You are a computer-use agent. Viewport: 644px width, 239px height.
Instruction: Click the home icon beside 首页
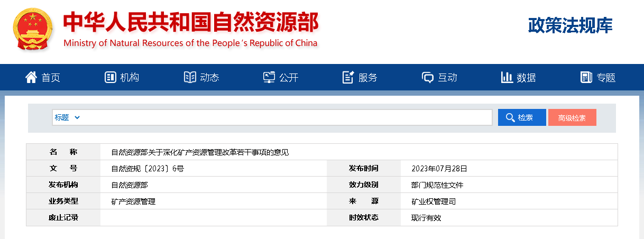point(31,77)
